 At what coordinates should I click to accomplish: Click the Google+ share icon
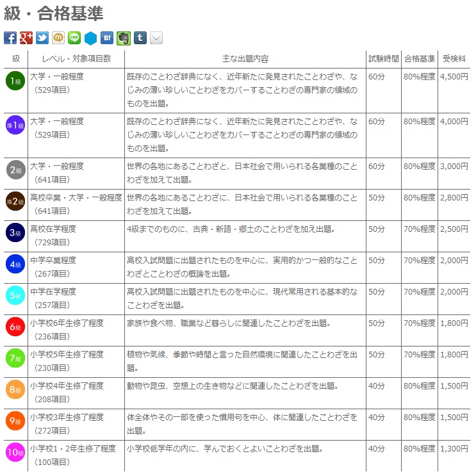pos(26,38)
